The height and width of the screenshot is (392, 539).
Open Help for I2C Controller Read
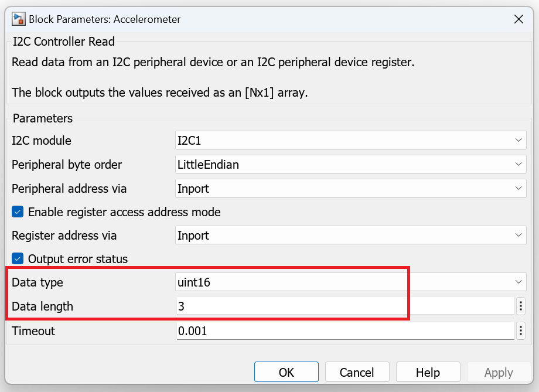[428, 371]
